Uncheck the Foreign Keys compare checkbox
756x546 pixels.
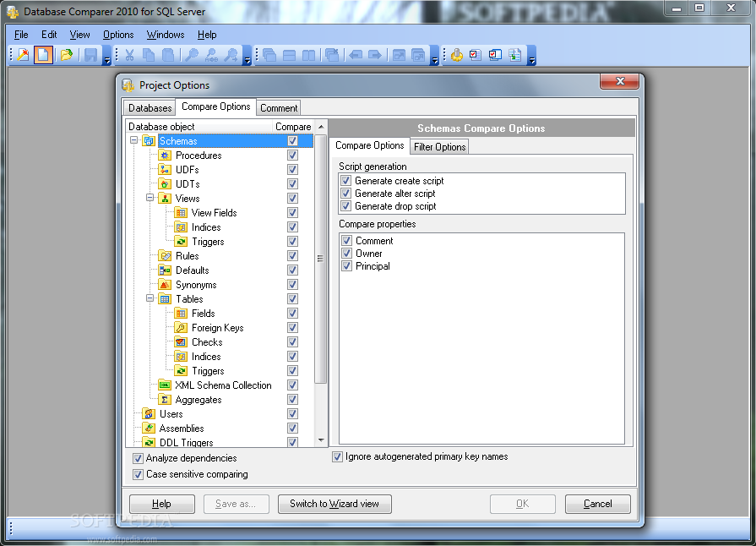[292, 328]
